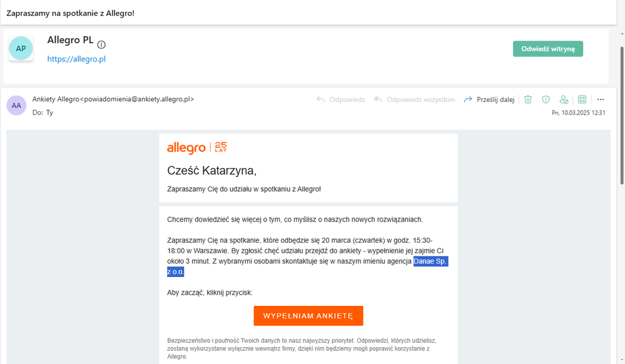Open the https://allegro.pl link
The height and width of the screenshot is (364, 625).
pos(76,59)
